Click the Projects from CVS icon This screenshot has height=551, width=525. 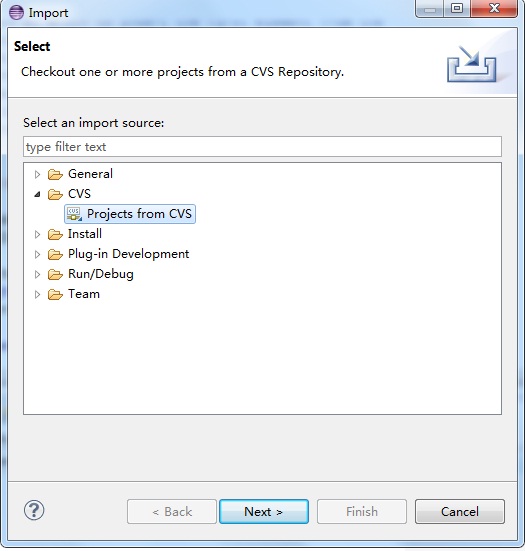tap(74, 214)
